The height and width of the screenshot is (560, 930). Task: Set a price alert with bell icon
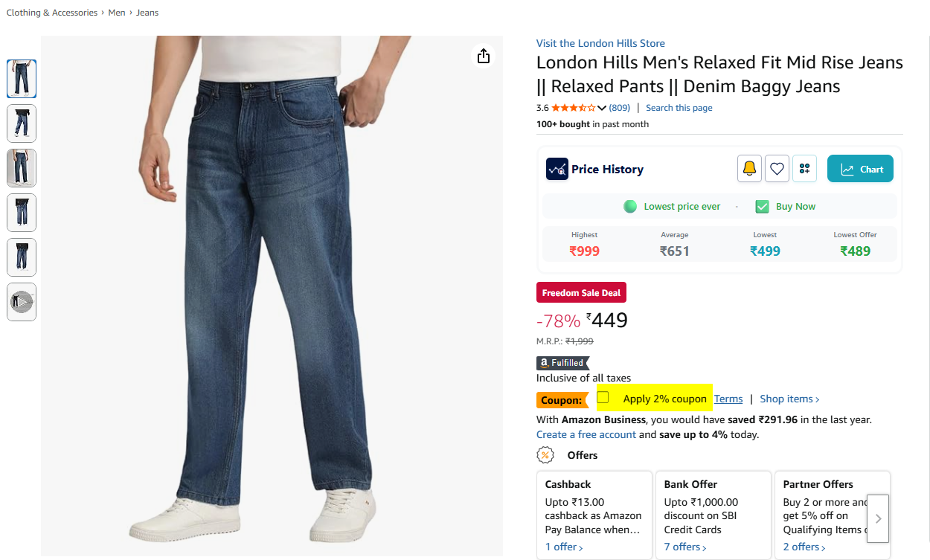749,169
